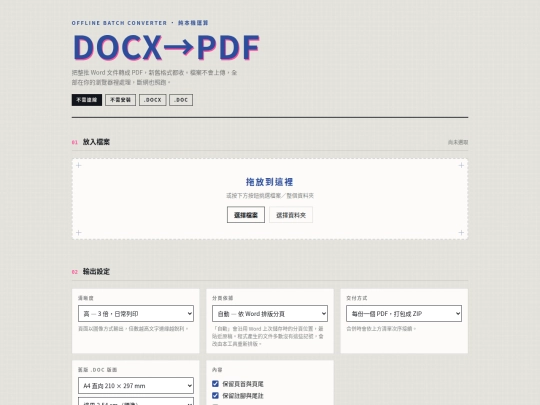This screenshot has height=405, width=540.
Task: Open the A4 直向 paper size dropdown
Action: [x=136, y=386]
